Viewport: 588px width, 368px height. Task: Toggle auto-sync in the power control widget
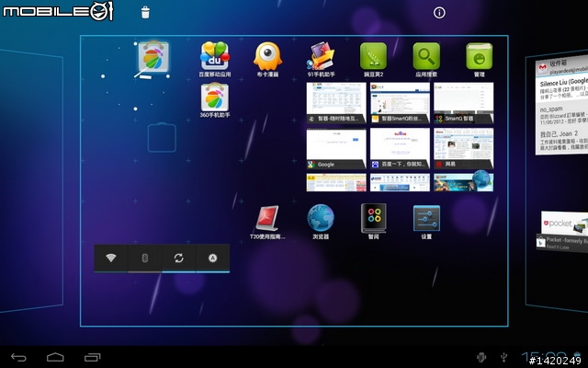(178, 258)
